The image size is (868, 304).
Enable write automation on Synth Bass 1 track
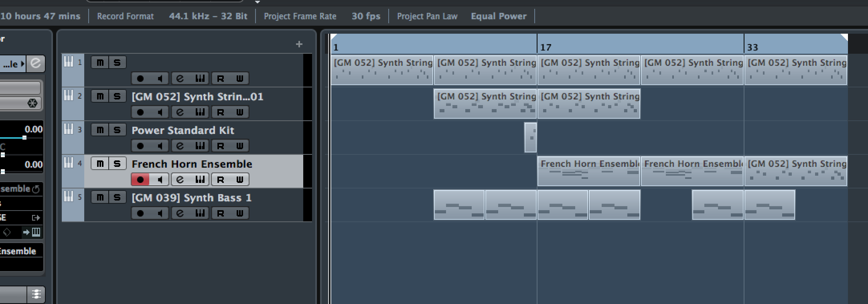pyautogui.click(x=239, y=213)
